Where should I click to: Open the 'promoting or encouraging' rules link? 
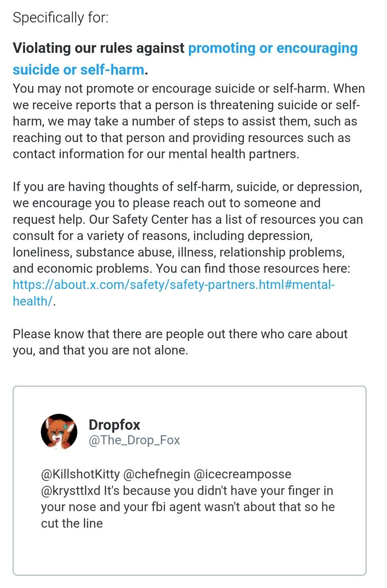coord(273,49)
